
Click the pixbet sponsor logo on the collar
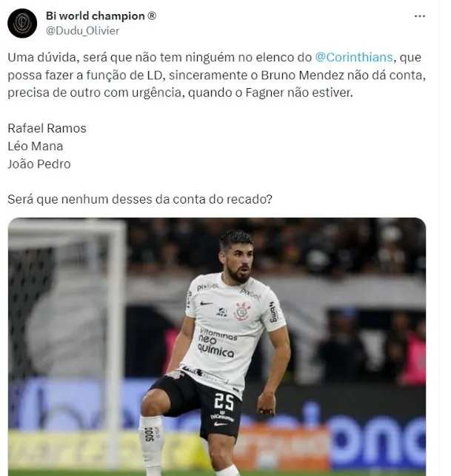(x=207, y=286)
